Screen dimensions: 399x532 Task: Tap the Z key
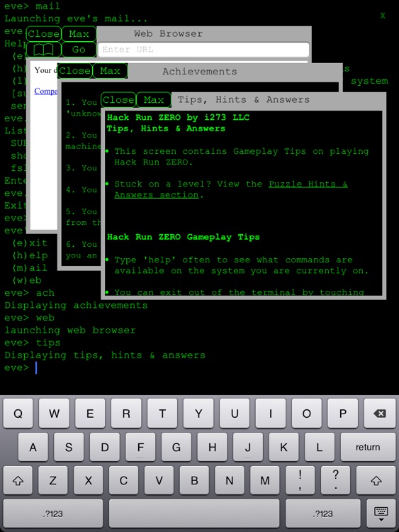(x=53, y=480)
